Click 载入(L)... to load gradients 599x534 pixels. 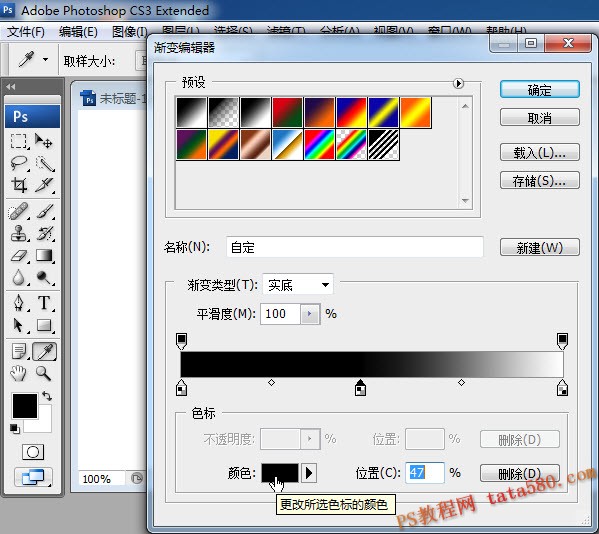tap(540, 152)
